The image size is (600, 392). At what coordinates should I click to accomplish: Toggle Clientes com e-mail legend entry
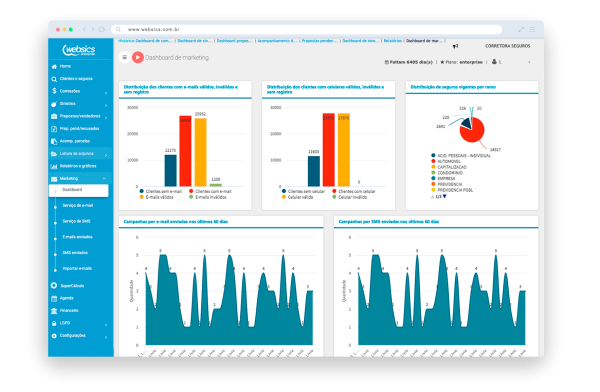(x=210, y=191)
